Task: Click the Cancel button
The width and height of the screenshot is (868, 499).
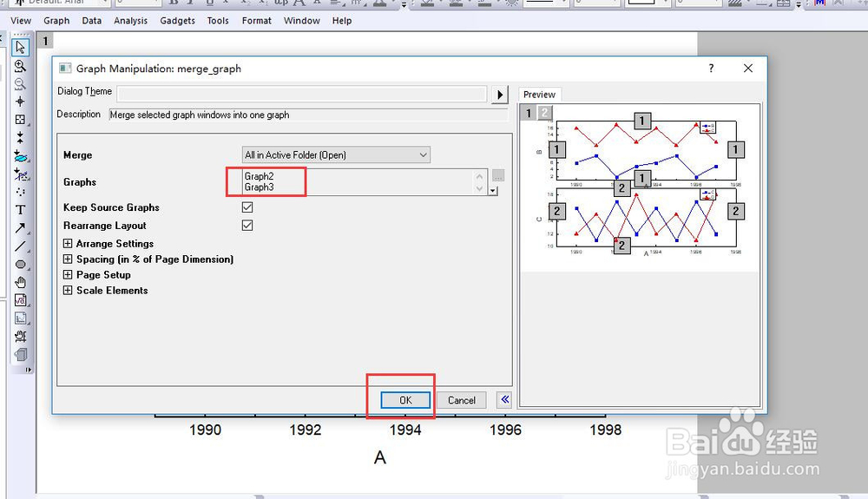Action: click(x=462, y=400)
